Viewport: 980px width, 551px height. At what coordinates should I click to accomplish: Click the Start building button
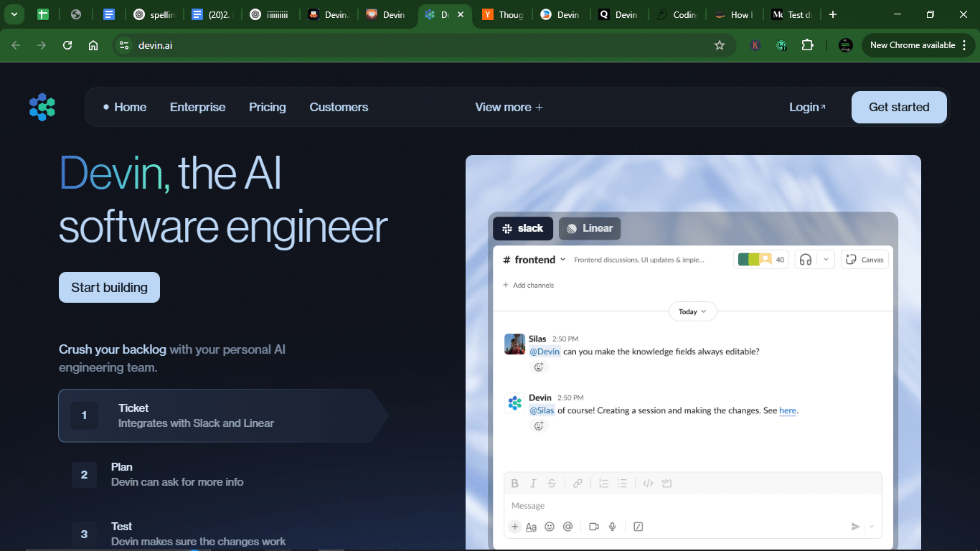(x=109, y=287)
